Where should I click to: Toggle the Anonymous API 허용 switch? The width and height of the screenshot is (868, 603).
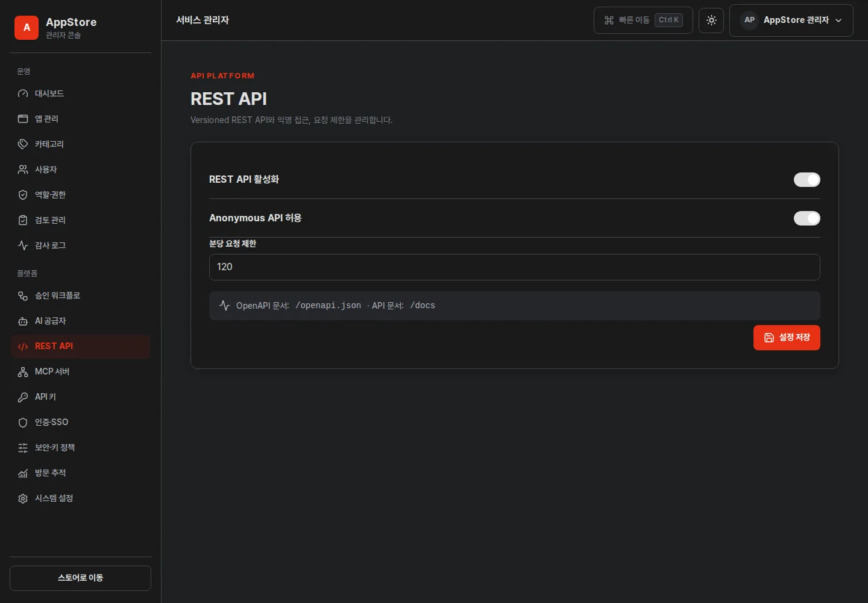point(807,218)
